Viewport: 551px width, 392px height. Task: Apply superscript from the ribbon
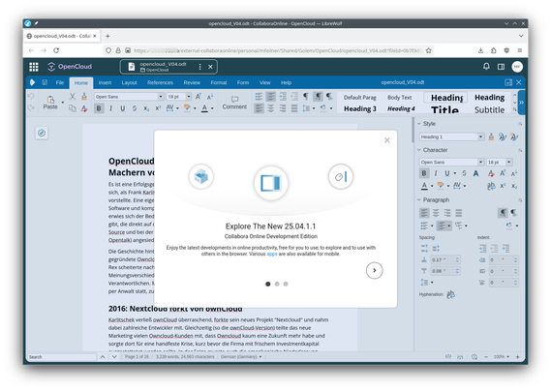click(158, 108)
